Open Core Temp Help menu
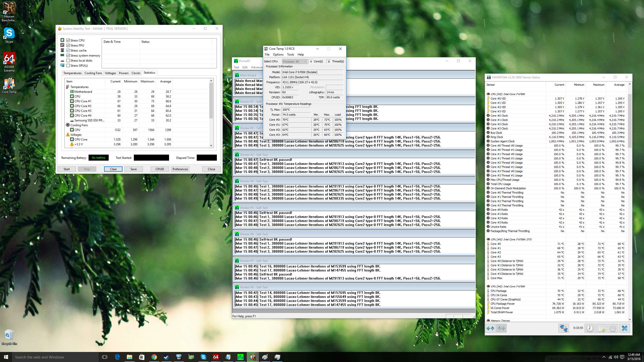 pos(301,55)
